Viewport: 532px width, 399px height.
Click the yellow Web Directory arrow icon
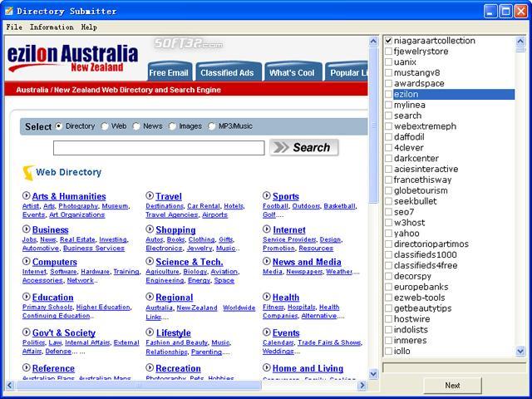pos(28,173)
